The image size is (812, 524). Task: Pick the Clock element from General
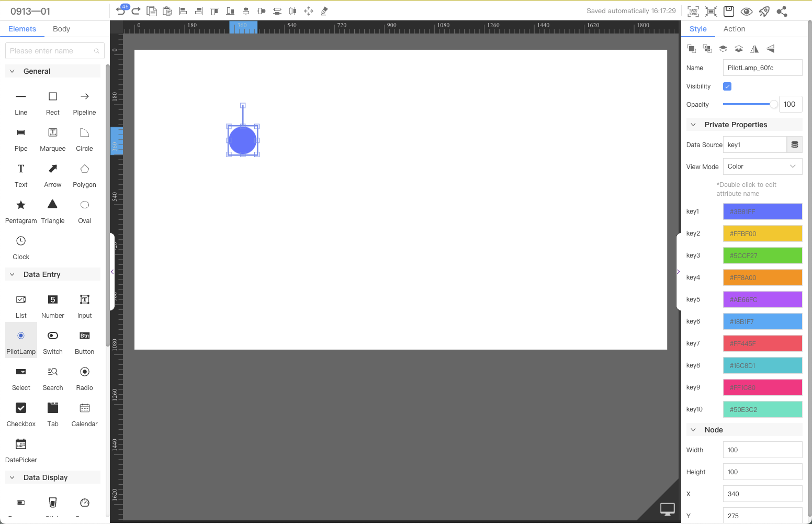coord(21,247)
